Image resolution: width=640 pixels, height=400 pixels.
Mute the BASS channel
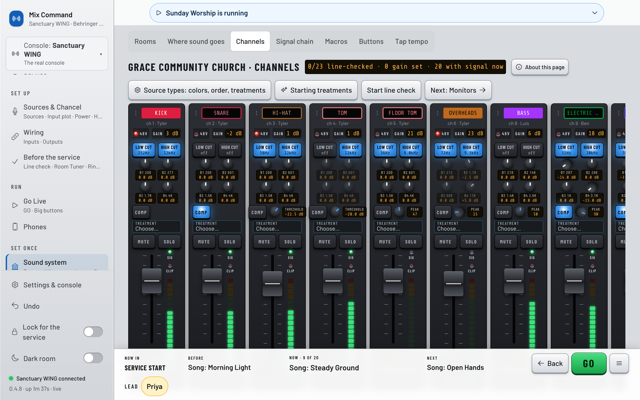click(506, 242)
